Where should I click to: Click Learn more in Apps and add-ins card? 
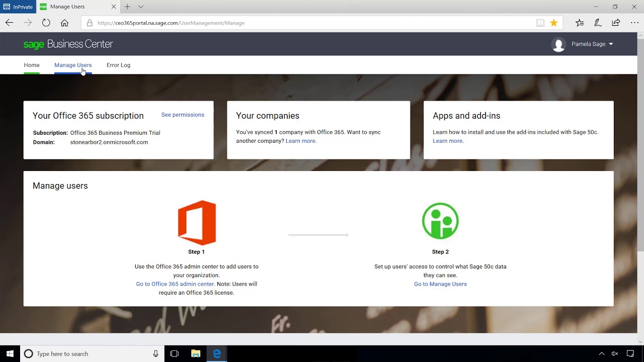point(448,141)
